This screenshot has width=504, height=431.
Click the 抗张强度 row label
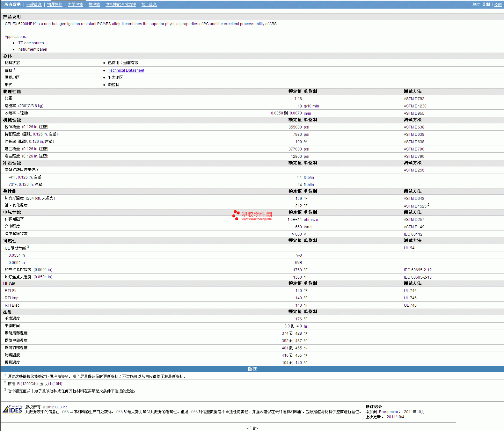click(x=31, y=134)
